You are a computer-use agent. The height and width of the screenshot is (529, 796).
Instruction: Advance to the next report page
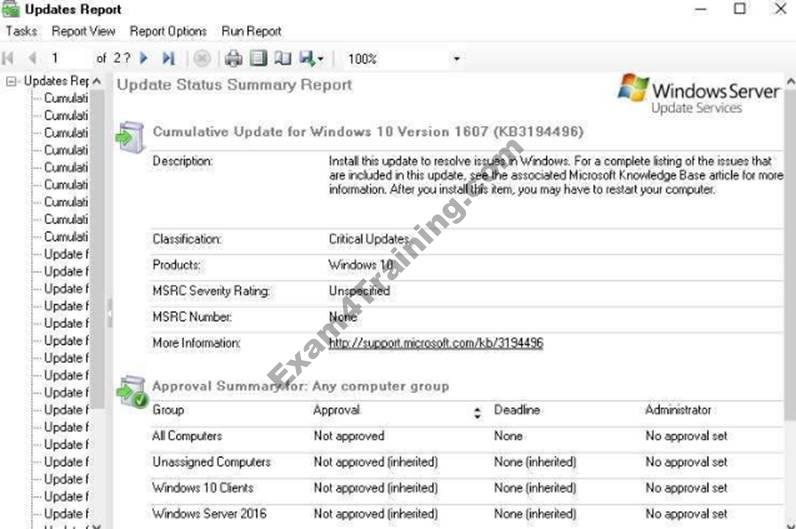144,58
